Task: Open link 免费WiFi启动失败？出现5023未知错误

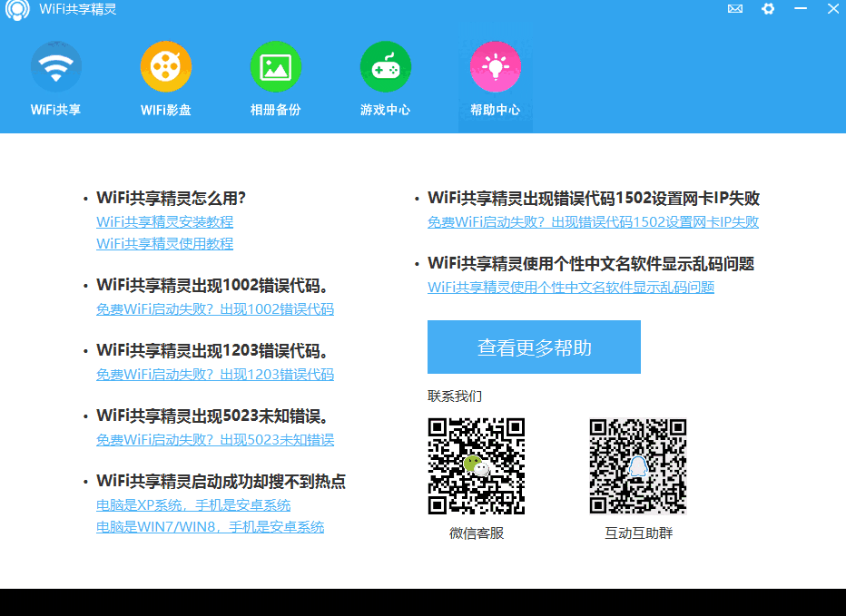Action: click(215, 440)
